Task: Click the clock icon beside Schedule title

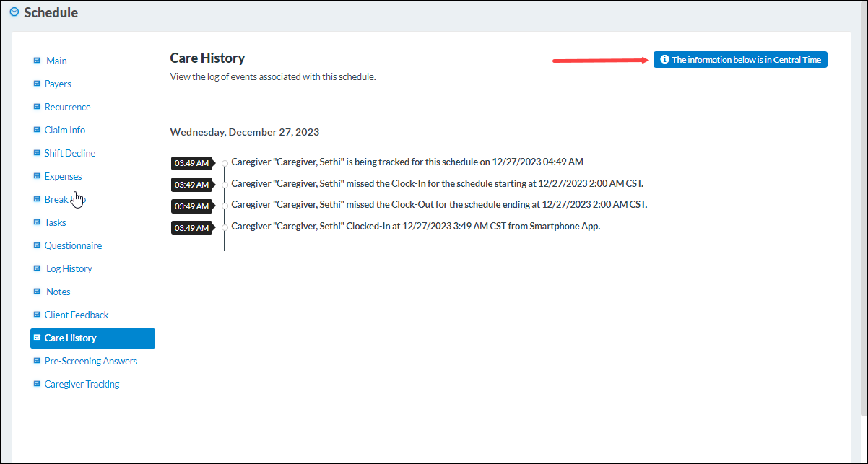Action: (13, 12)
